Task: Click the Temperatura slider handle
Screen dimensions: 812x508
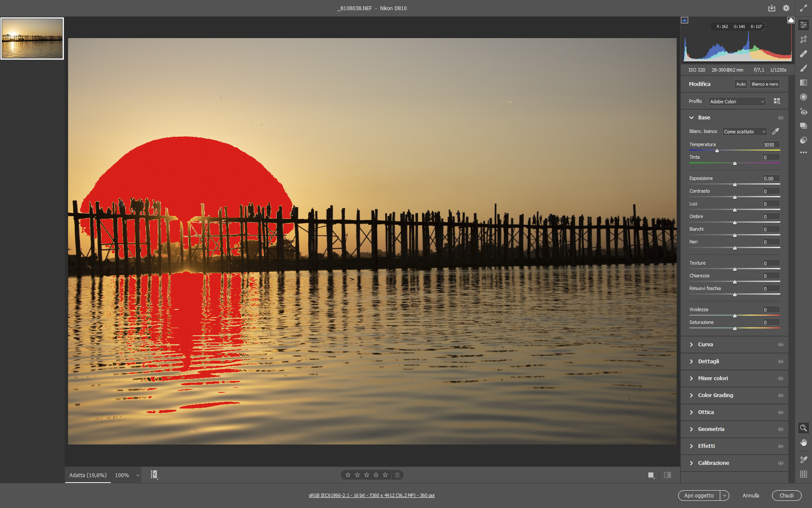Action: click(717, 151)
